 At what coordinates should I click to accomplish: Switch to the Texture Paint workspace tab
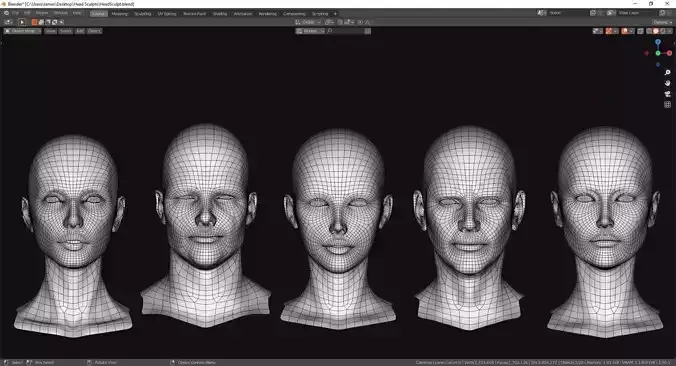(x=194, y=13)
